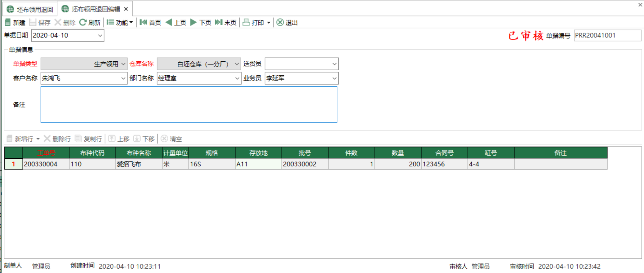The width and height of the screenshot is (644, 273).
Task: Close the 坯布领用退回编辑 tab
Action: 126,9
